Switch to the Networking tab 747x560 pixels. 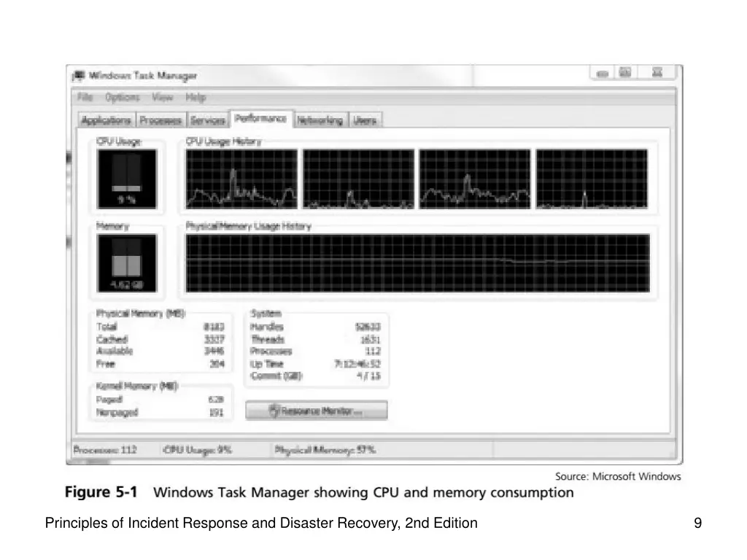tap(320, 120)
